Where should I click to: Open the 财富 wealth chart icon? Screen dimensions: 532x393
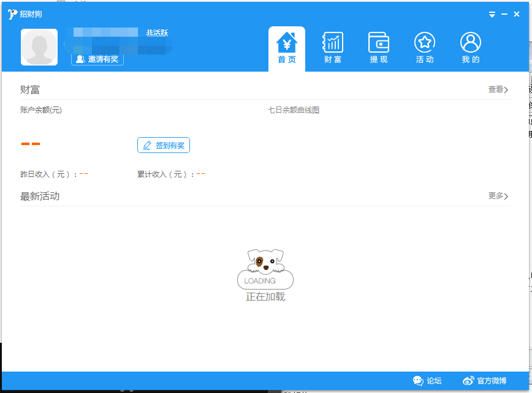(332, 40)
